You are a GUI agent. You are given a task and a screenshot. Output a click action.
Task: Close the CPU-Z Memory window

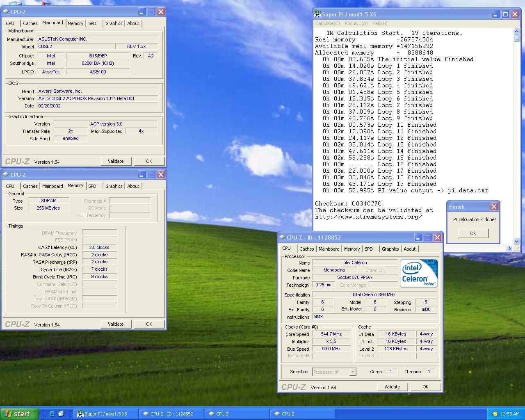[x=161, y=174]
